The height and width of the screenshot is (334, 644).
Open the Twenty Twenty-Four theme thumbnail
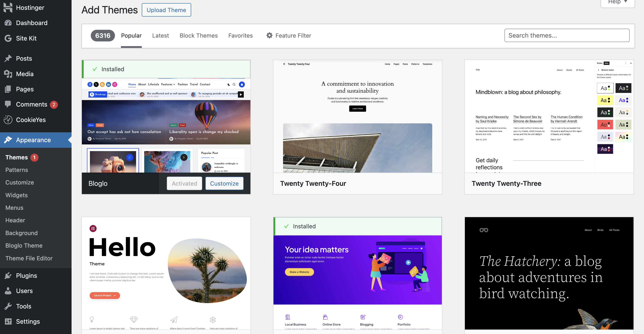point(358,116)
